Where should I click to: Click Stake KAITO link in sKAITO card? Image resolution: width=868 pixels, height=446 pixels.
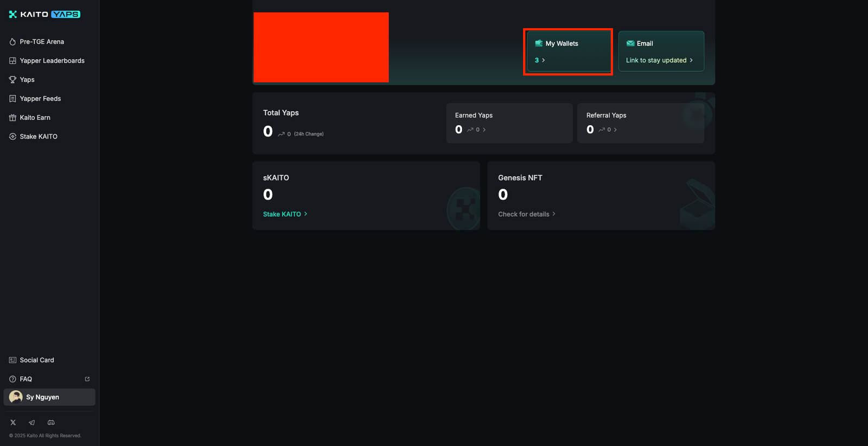pos(282,214)
